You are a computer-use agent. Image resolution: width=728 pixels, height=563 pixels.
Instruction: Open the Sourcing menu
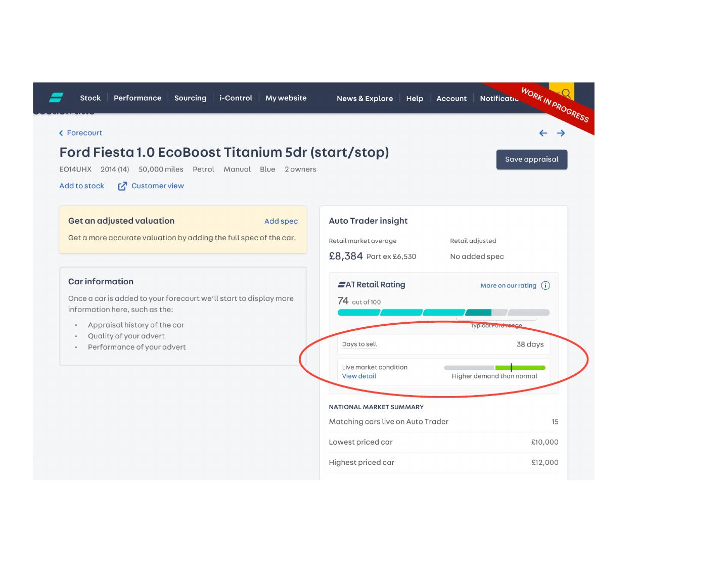190,98
